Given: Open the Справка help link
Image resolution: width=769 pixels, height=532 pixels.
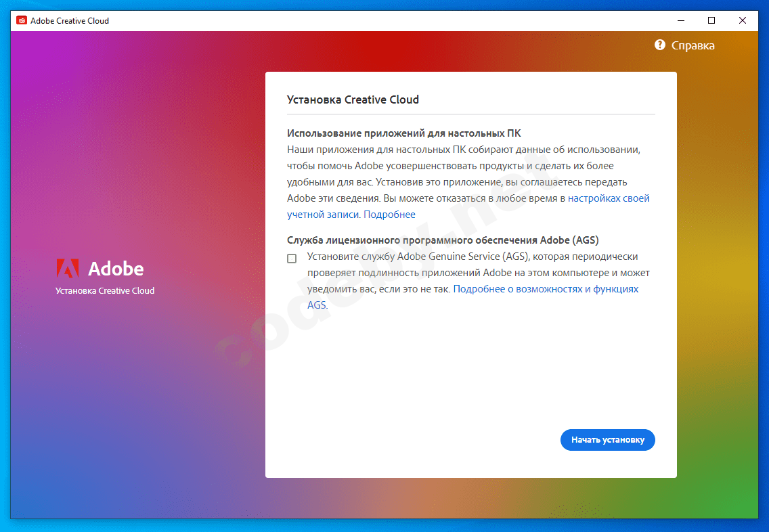Looking at the screenshot, I should pos(693,45).
